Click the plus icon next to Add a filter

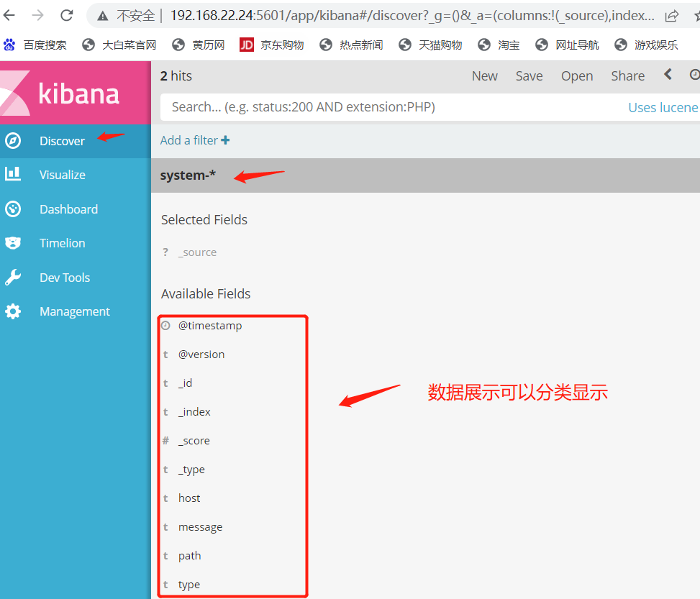click(x=225, y=140)
